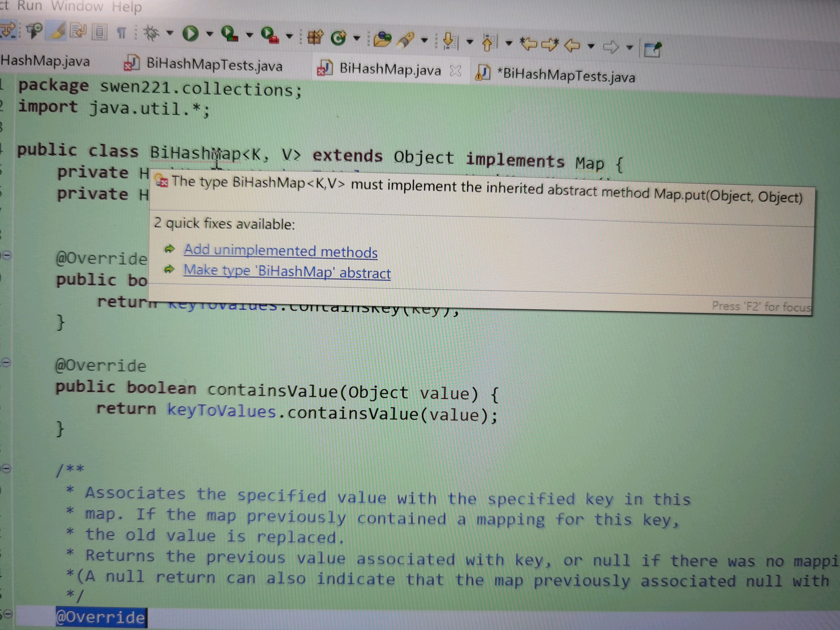840x630 pixels.
Task: Go to Next Edit Location icon
Action: [x=550, y=45]
